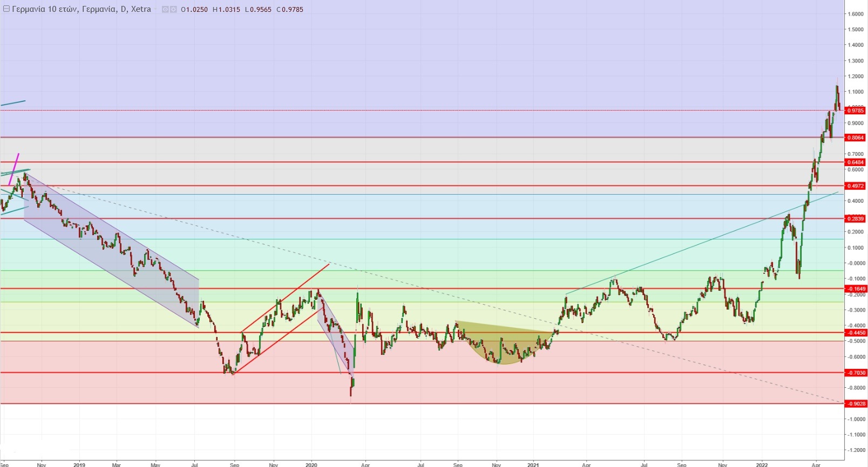The image size is (868, 467).
Task: Click the -0.4450 price level label
Action: click(x=856, y=333)
